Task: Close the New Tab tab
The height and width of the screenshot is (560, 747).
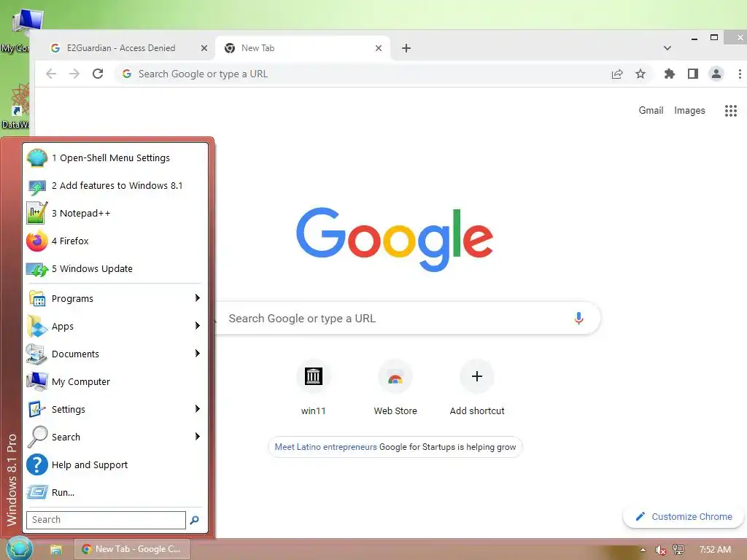Action: point(379,48)
